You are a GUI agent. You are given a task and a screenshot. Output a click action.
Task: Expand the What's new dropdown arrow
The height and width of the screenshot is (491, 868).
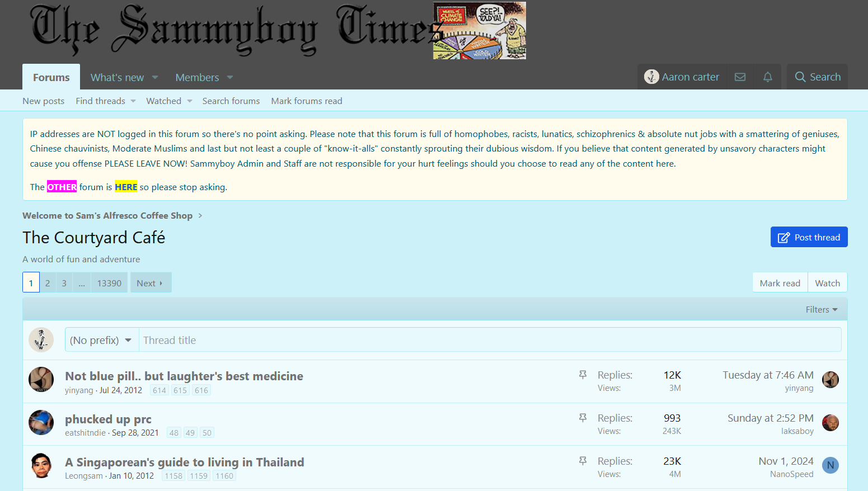point(155,78)
